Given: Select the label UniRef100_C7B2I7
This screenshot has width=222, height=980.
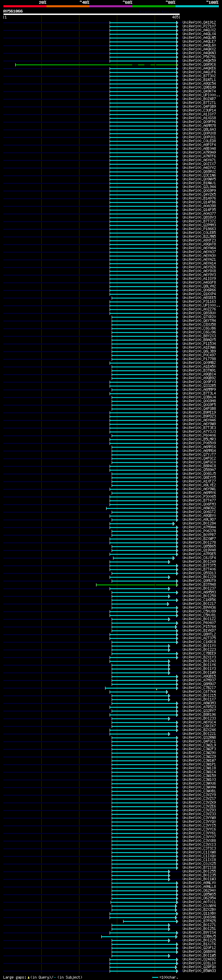Looking at the screenshot, I should coord(199,688).
